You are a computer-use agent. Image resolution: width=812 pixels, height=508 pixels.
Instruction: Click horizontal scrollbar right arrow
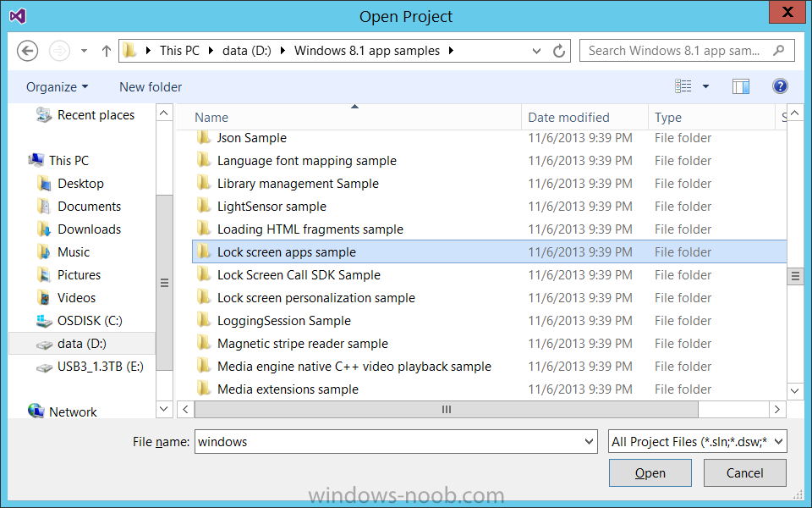[776, 410]
